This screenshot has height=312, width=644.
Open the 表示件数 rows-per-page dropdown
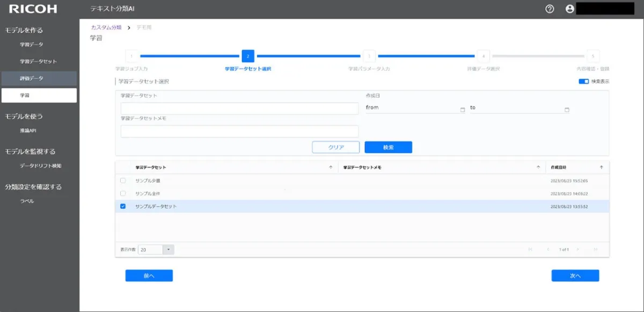coord(169,250)
